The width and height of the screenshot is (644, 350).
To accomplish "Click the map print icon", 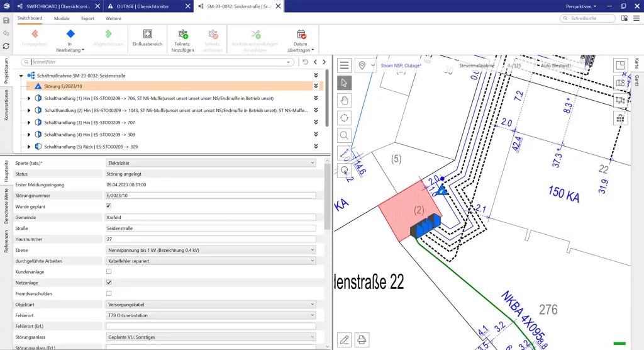I will 362,340.
